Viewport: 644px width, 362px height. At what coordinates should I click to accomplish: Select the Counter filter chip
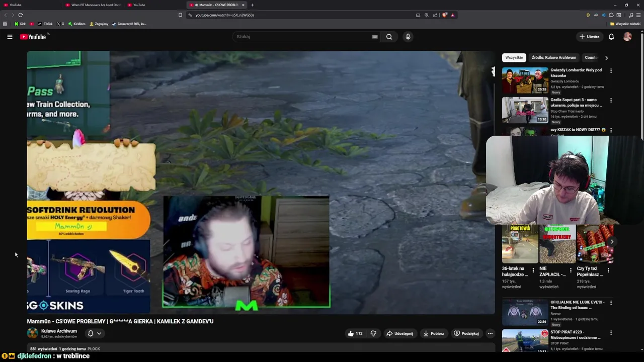click(591, 57)
